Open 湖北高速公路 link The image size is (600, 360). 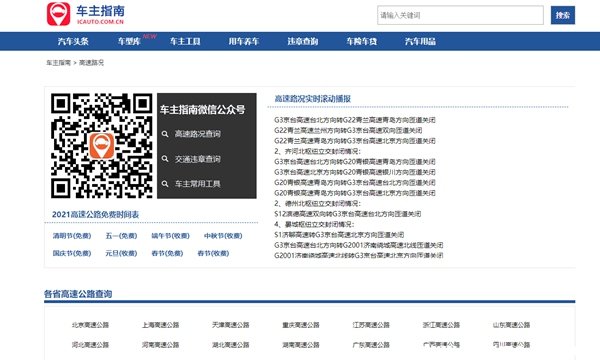[230, 345]
